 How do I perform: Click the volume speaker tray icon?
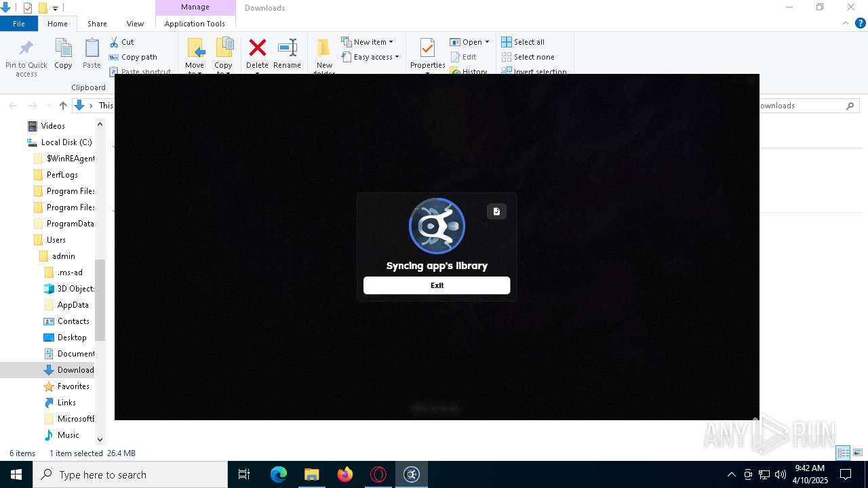781,474
